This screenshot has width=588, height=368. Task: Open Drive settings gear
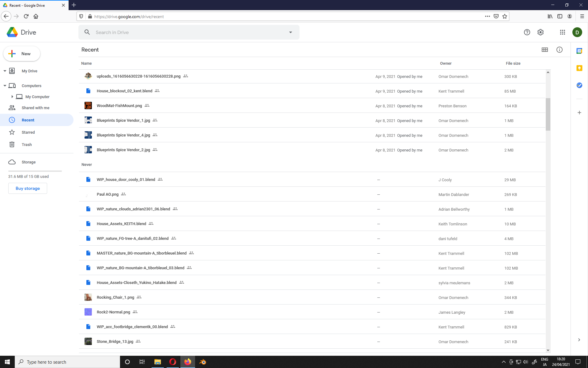tap(541, 32)
